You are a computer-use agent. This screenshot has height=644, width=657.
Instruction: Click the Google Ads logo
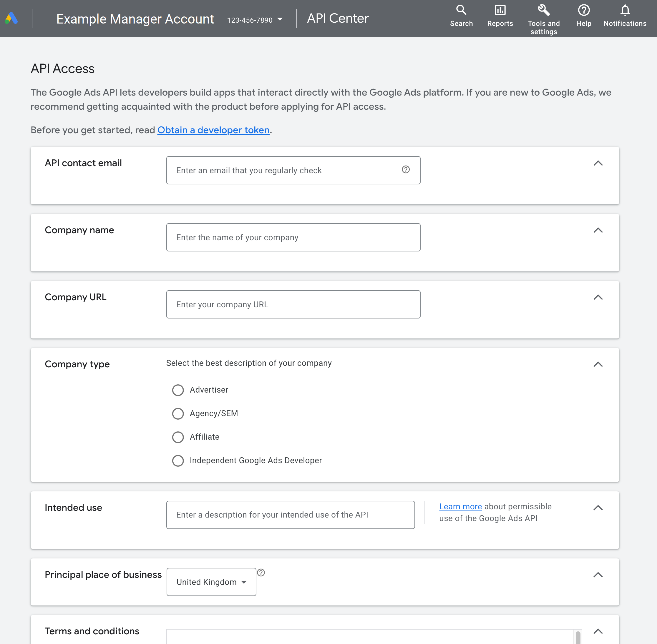pyautogui.click(x=11, y=18)
